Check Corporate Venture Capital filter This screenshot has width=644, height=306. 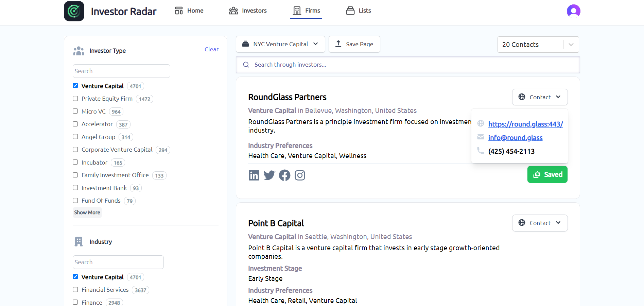[75, 150]
